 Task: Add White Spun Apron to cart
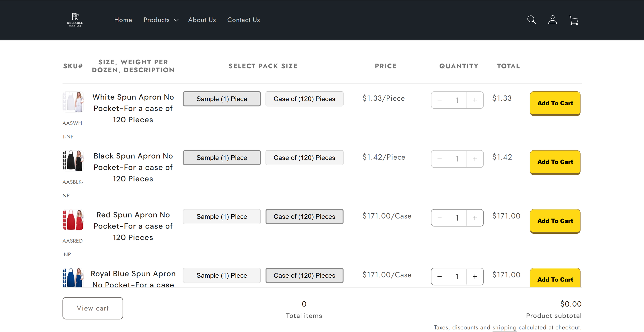(555, 103)
